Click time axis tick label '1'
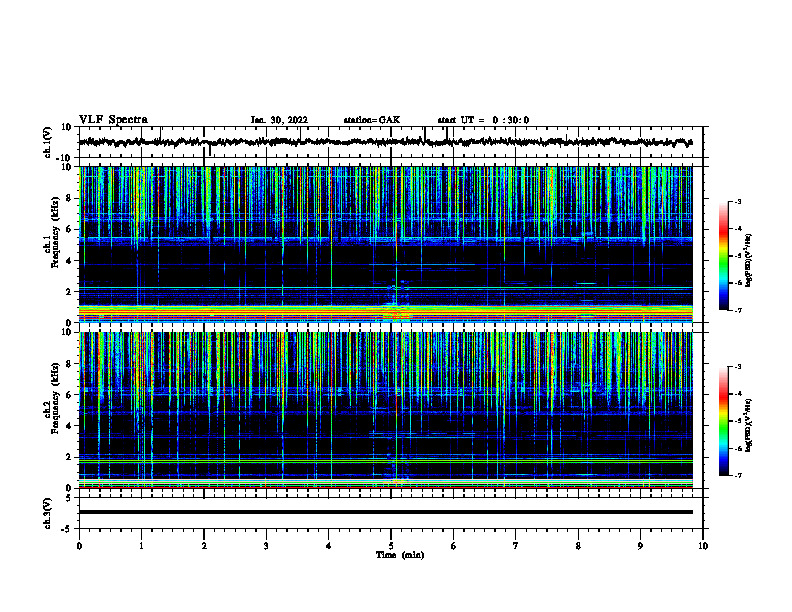 (x=141, y=546)
